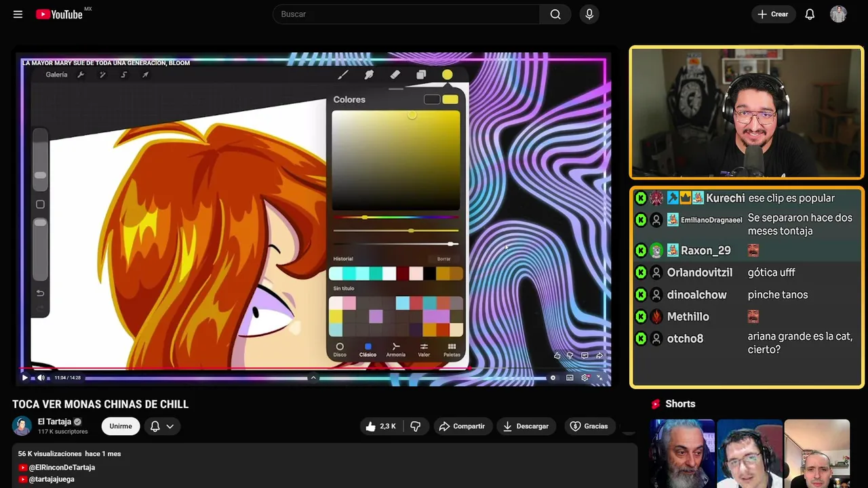Click the Crear button

(773, 14)
